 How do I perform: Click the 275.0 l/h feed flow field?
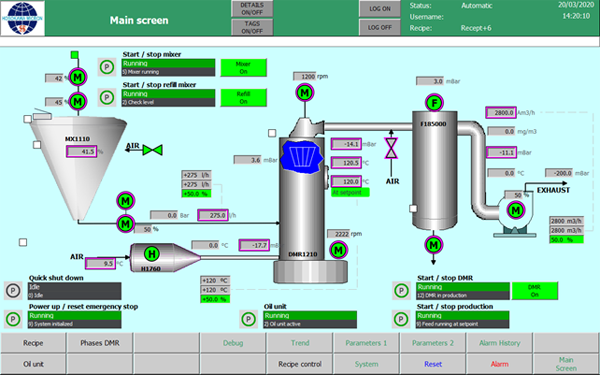(213, 215)
